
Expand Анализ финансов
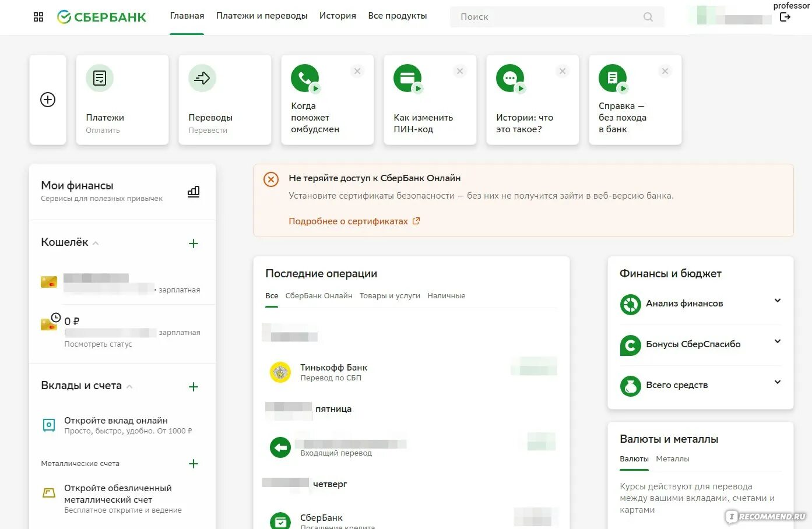(778, 301)
